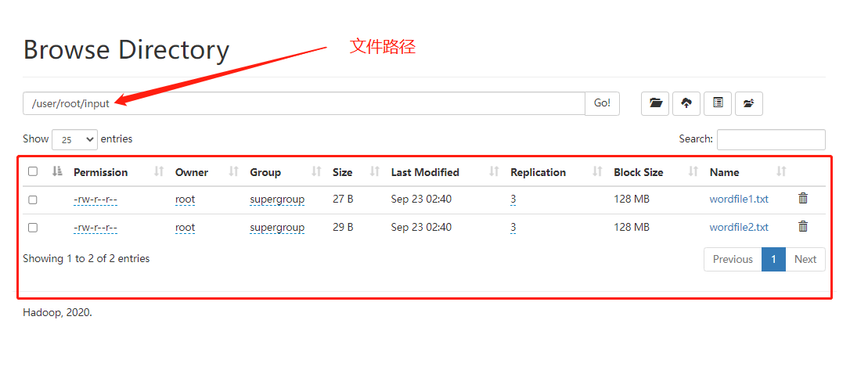Sort by the Permission column sort arrows

[159, 172]
